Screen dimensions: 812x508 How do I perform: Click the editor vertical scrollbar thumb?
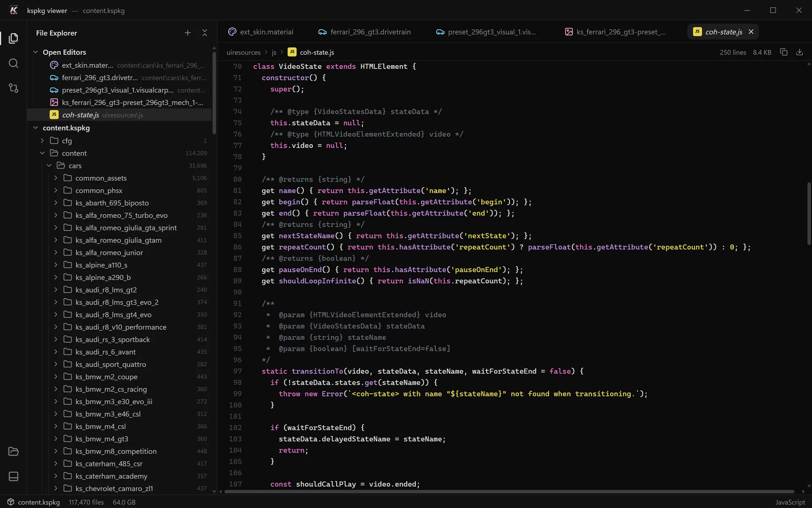(809, 214)
